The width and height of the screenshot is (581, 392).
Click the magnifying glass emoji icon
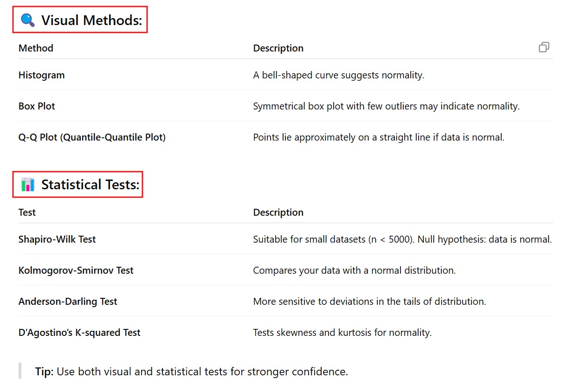[28, 20]
